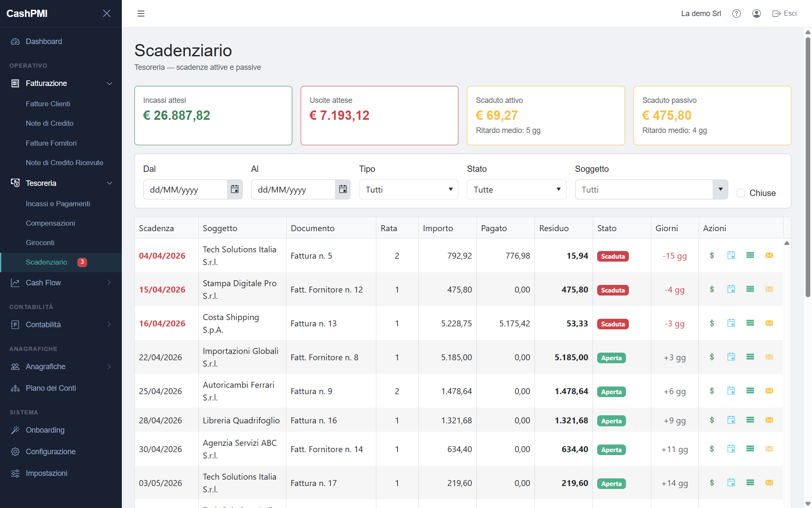
Task: Open the Al date picker calendar icon
Action: [343, 189]
